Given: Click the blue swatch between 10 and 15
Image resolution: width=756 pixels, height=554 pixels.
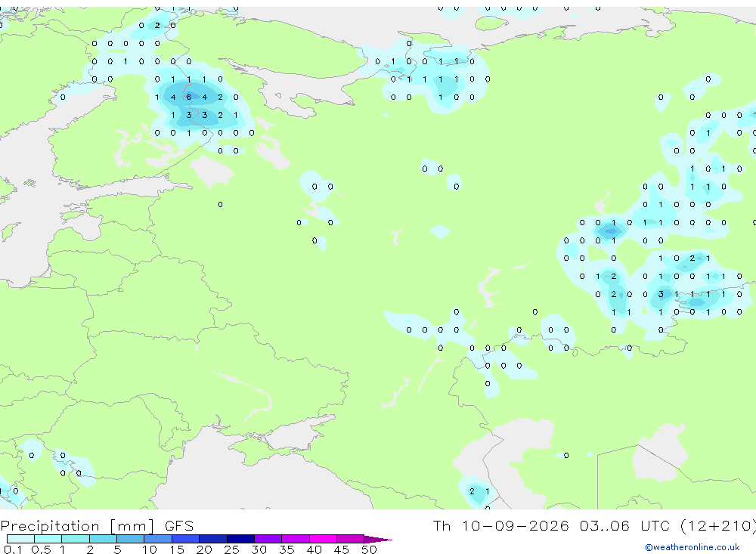Looking at the screenshot, I should coord(158,539).
